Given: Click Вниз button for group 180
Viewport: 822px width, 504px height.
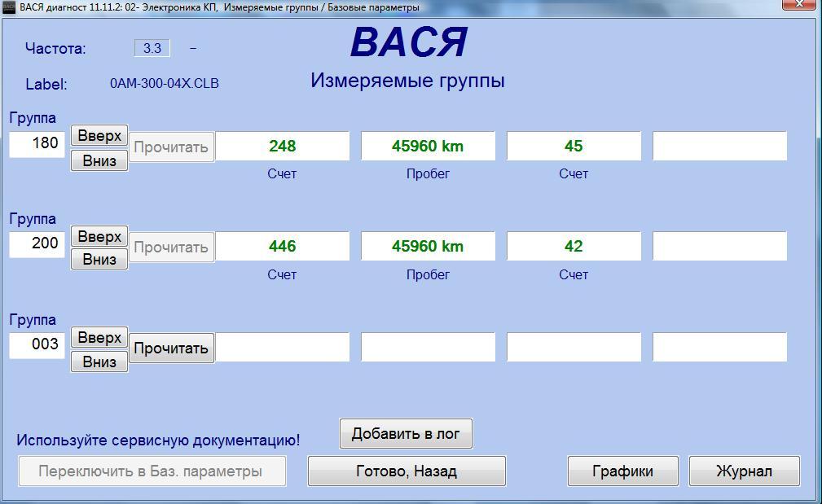Looking at the screenshot, I should click(99, 160).
